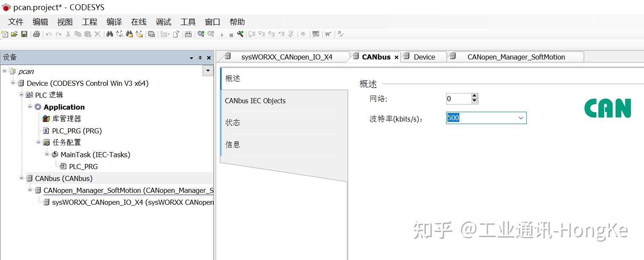Image resolution: width=644 pixels, height=260 pixels.
Task: Open the 在线 menu
Action: pos(138,22)
